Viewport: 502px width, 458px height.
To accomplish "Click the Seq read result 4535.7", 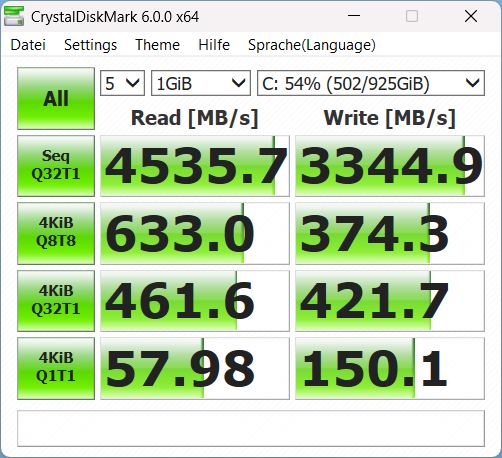I will tap(195, 166).
